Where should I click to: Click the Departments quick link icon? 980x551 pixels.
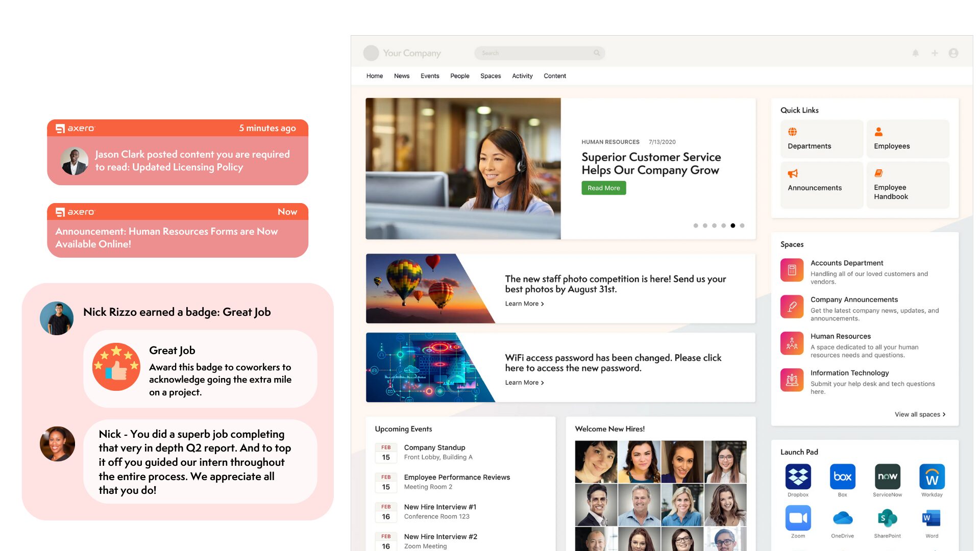click(x=794, y=131)
